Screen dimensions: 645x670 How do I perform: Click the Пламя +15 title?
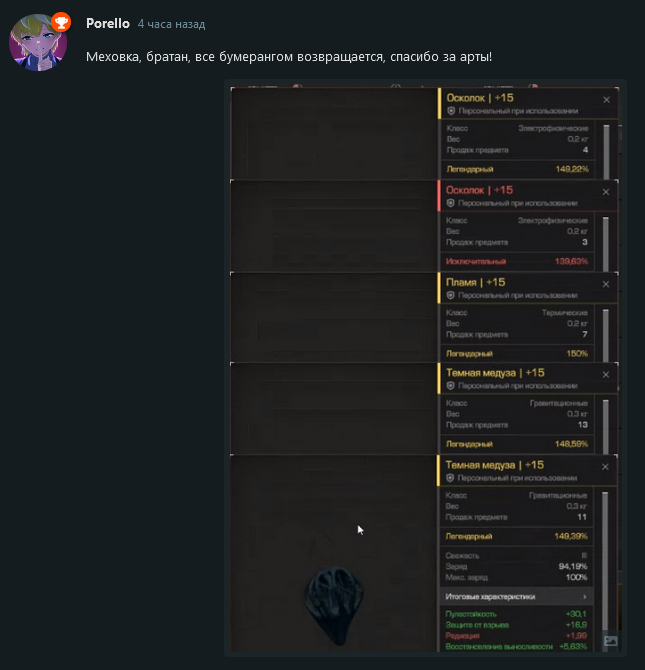click(475, 282)
